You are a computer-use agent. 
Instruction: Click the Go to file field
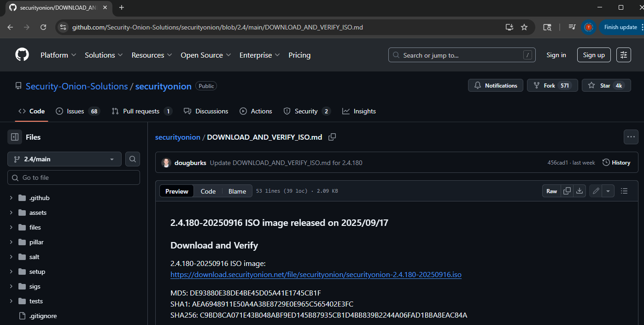pyautogui.click(x=74, y=177)
